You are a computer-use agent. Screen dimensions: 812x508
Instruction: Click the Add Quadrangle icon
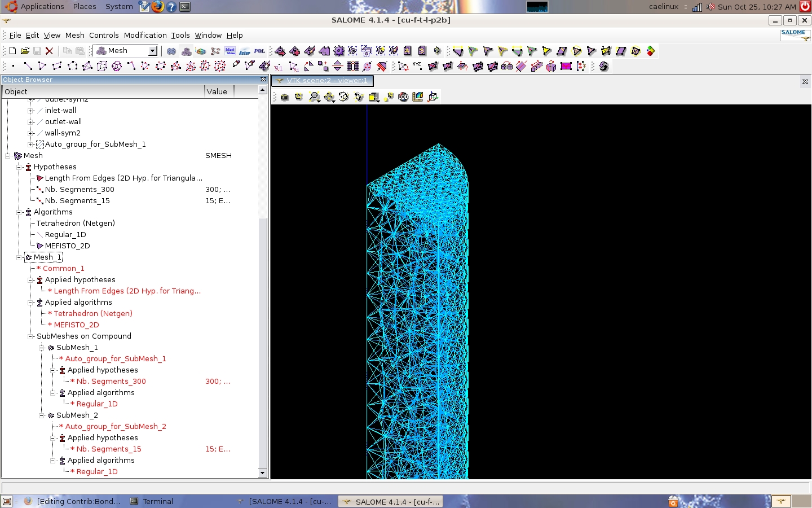coord(57,66)
